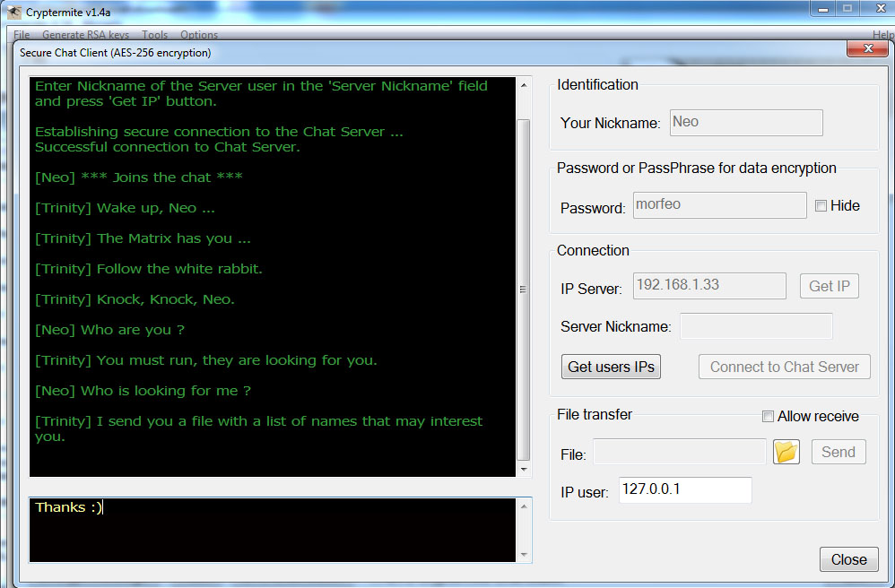Click the Your Nickname field containing Neo

(x=746, y=123)
